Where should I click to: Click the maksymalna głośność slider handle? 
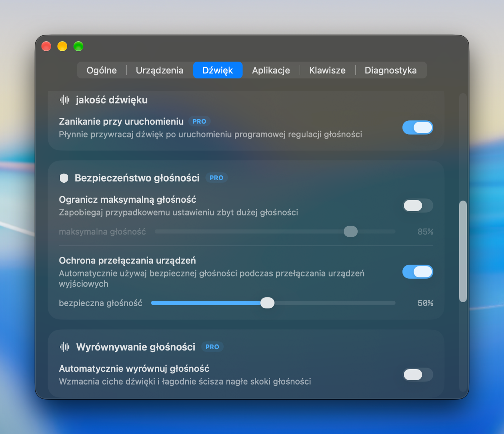click(350, 232)
